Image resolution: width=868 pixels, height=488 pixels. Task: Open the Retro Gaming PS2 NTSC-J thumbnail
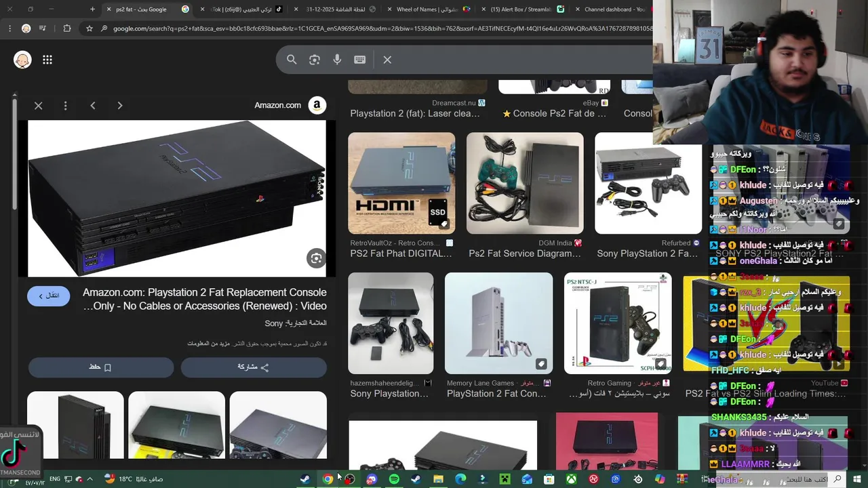point(618,323)
